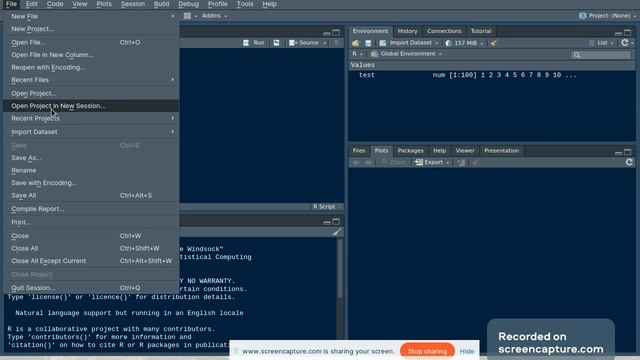The height and width of the screenshot is (360, 640).
Task: Go to previous plot arrow
Action: pyautogui.click(x=356, y=162)
